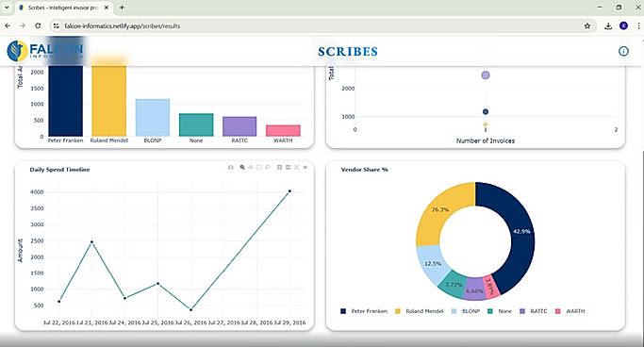The height and width of the screenshot is (347, 644).
Task: Click the Jul 29 peak point on timeline
Action: coord(290,191)
